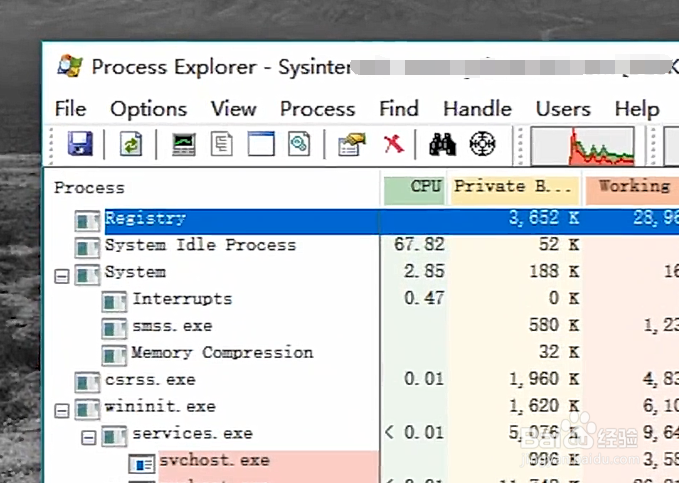Click the csrss.exe process icon
Image resolution: width=679 pixels, height=483 pixels.
pos(87,383)
